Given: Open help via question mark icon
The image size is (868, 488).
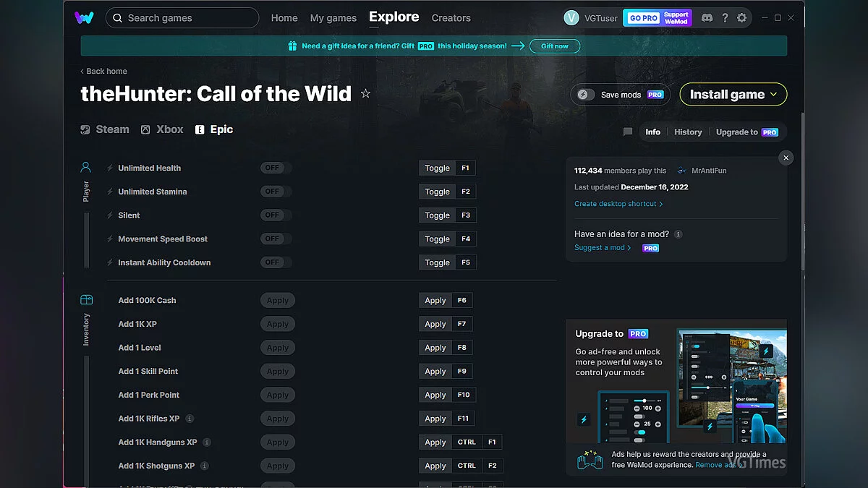Looking at the screenshot, I should [x=725, y=18].
